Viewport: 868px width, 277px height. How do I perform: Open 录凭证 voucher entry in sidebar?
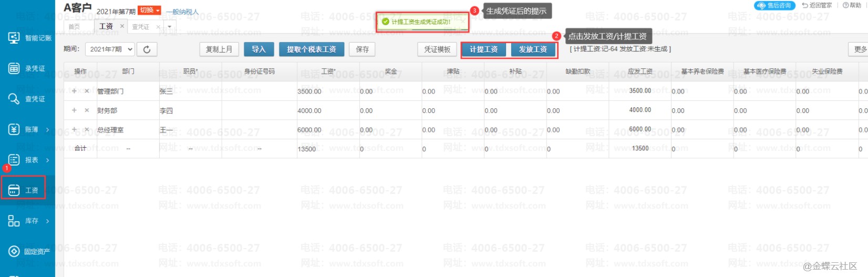click(29, 68)
